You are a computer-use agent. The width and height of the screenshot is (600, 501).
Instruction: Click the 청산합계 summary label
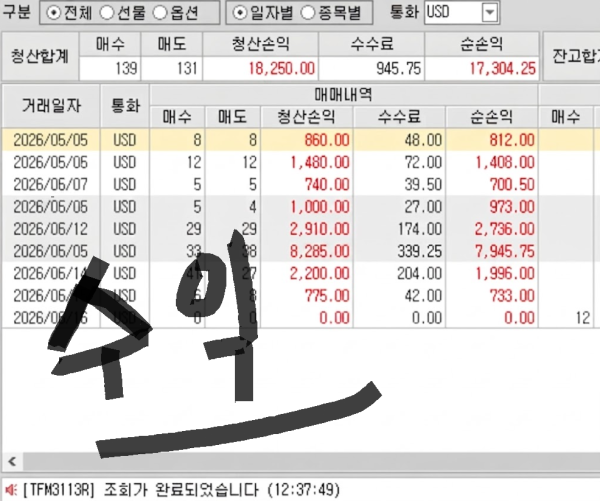point(40,56)
